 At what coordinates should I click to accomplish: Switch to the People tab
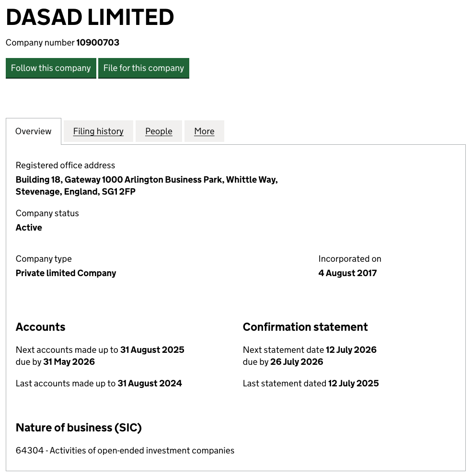[x=159, y=131]
